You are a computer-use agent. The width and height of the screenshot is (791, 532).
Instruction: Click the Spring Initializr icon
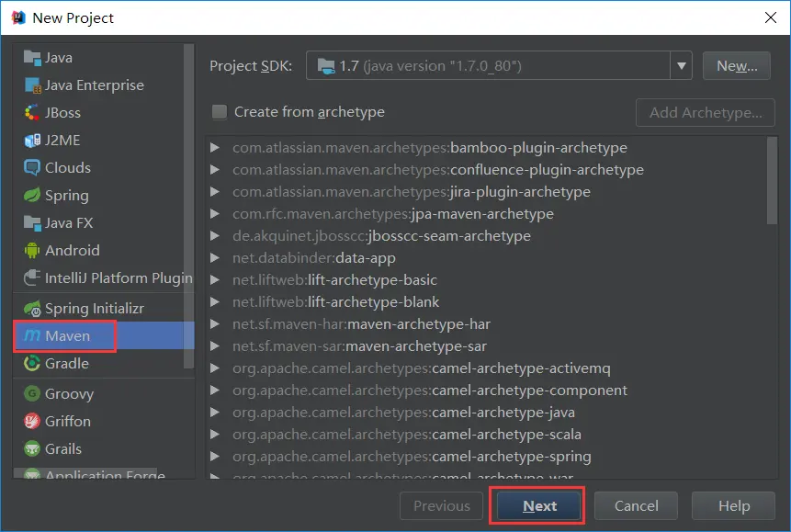click(x=32, y=309)
